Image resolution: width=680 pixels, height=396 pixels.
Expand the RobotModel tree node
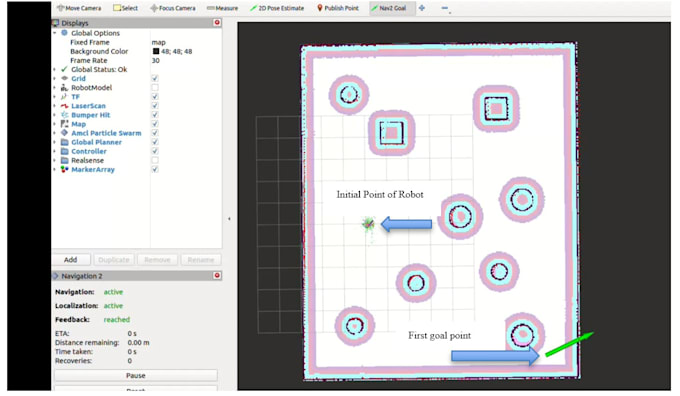tap(55, 88)
